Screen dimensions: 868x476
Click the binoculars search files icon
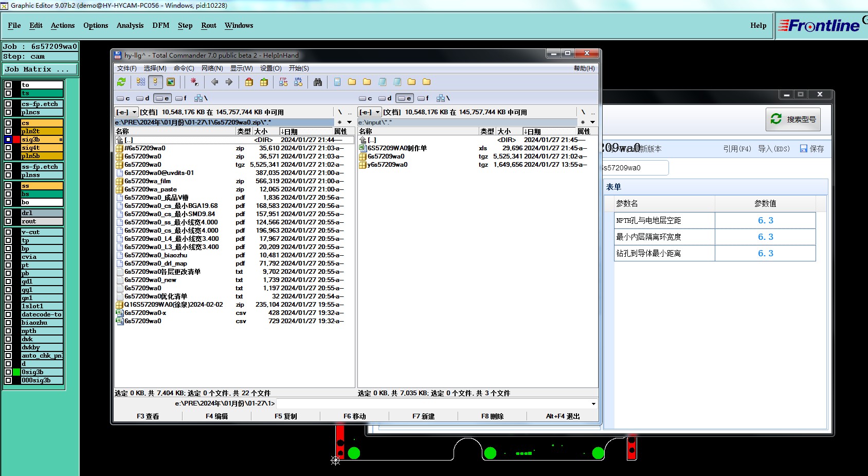tap(318, 82)
